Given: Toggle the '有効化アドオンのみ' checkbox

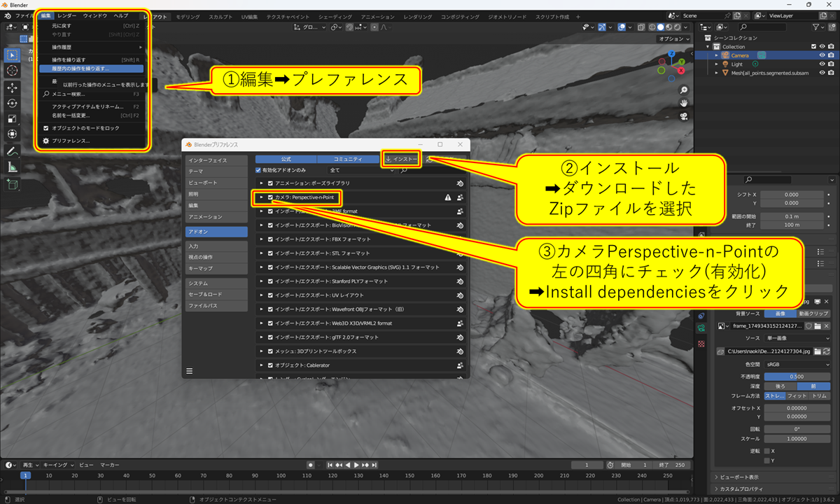Looking at the screenshot, I should pyautogui.click(x=259, y=169).
